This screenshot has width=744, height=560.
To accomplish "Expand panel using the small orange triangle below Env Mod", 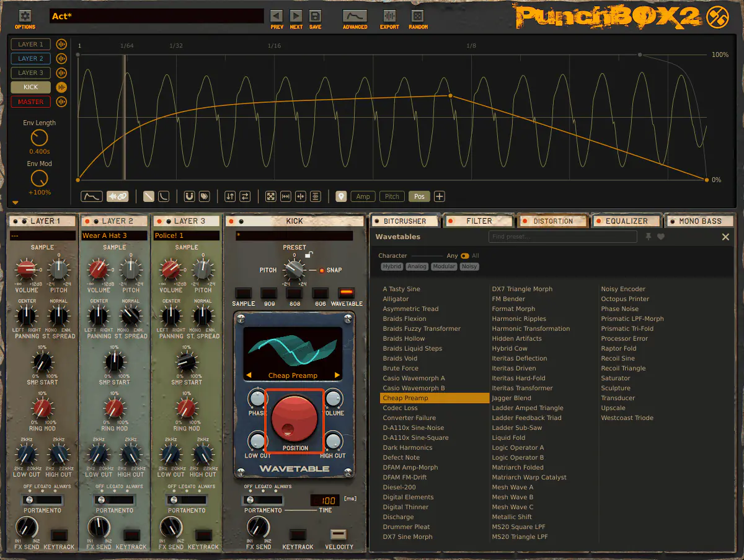I will pyautogui.click(x=15, y=203).
